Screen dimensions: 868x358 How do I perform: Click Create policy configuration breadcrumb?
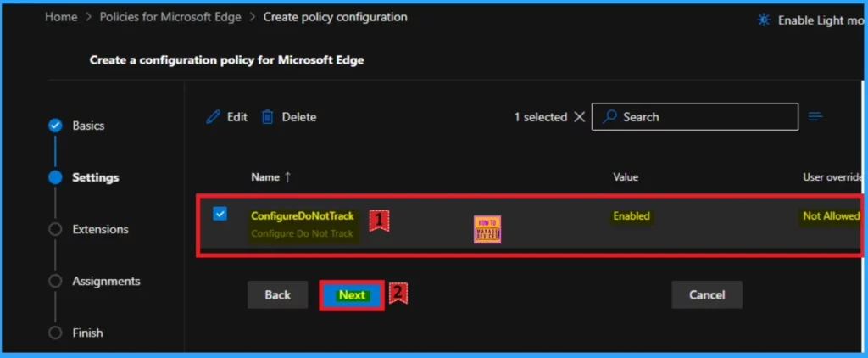click(335, 17)
